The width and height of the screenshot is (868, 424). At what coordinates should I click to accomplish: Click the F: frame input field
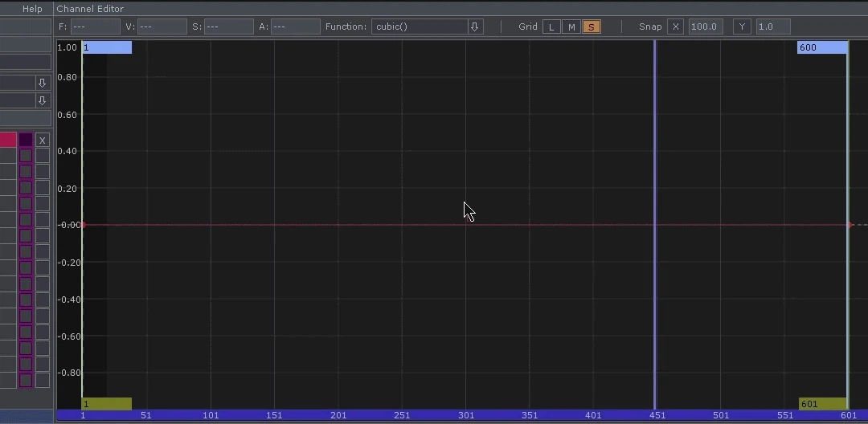tap(95, 26)
